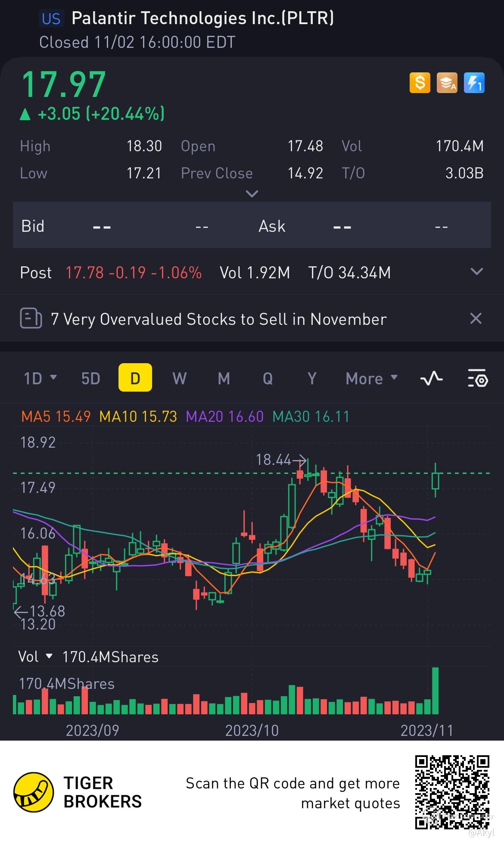Switch to the W weekly chart tab
The height and width of the screenshot is (844, 504).
pos(180,378)
